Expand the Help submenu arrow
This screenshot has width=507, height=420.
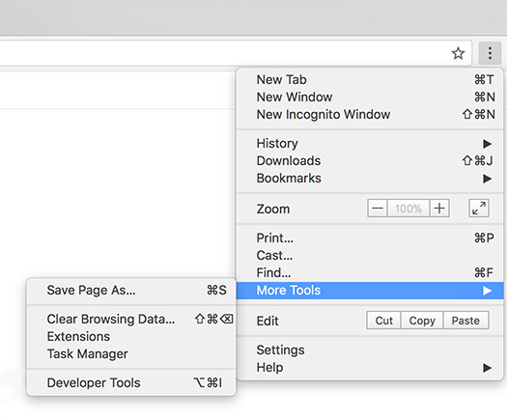(x=487, y=368)
